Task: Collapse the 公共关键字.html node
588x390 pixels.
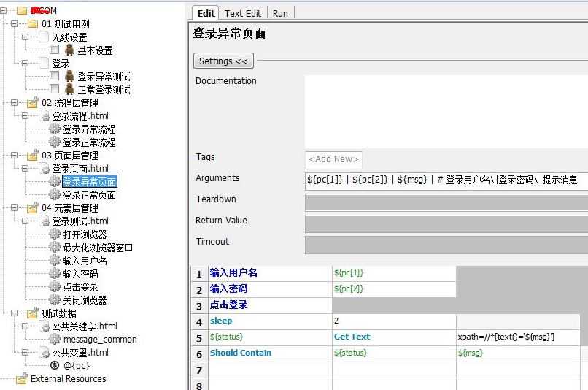Action: click(25, 326)
